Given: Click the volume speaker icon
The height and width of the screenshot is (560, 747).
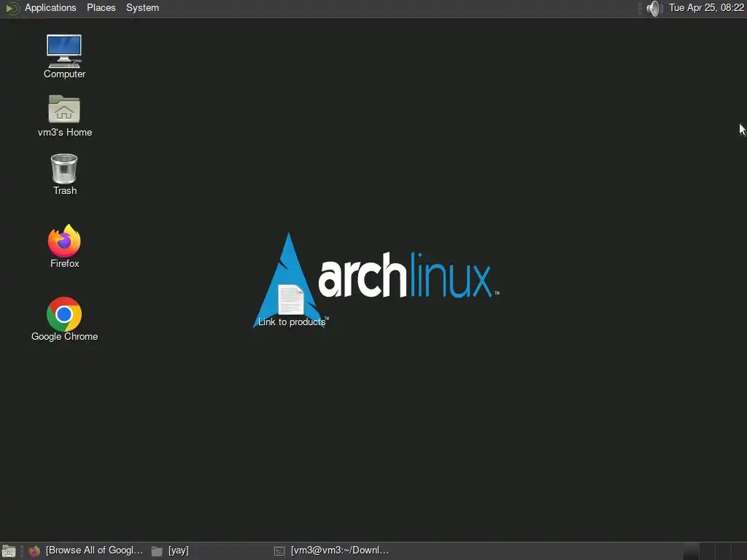Looking at the screenshot, I should tap(654, 8).
